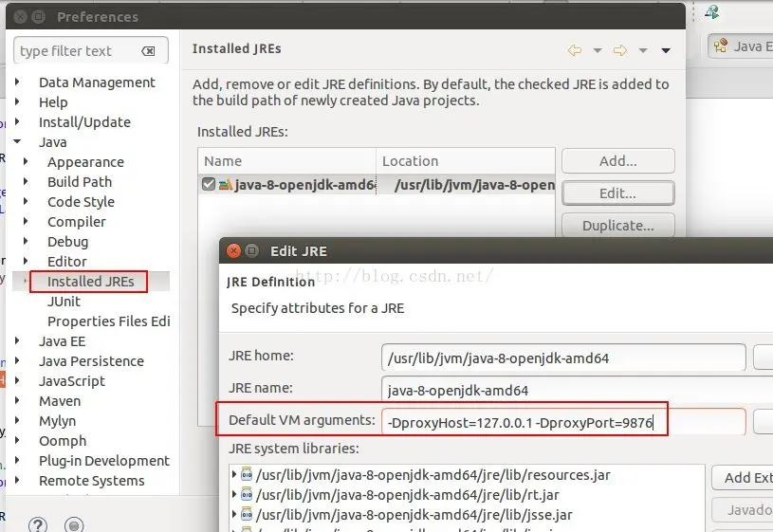Toggle the java-8-openjdk-amd64 JRE checkbox
773x532 pixels.
209,184
